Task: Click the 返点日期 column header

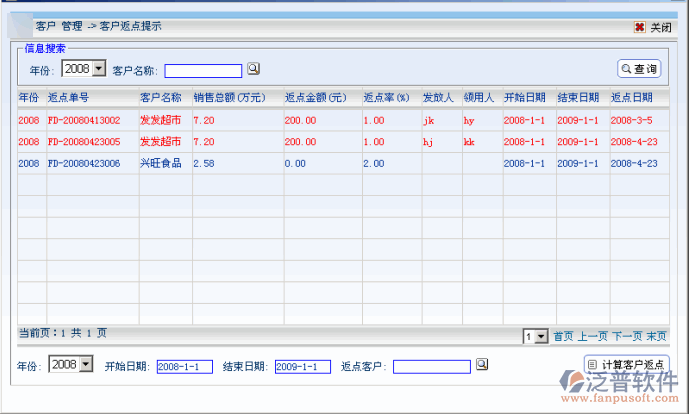Action: click(632, 98)
